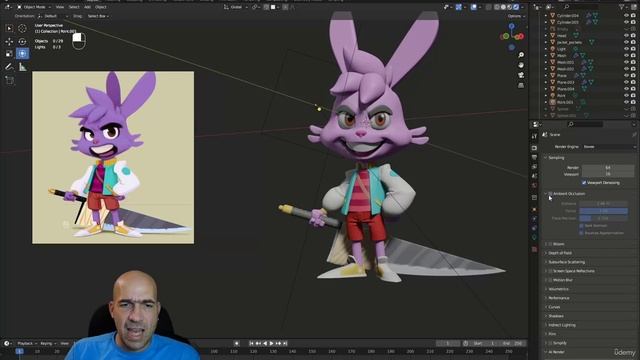The image size is (640, 360).
Task: Select the Select Box tool
Action: point(9,29)
